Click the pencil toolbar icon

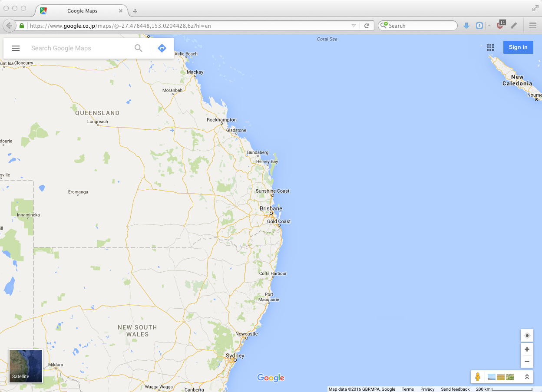(x=514, y=26)
